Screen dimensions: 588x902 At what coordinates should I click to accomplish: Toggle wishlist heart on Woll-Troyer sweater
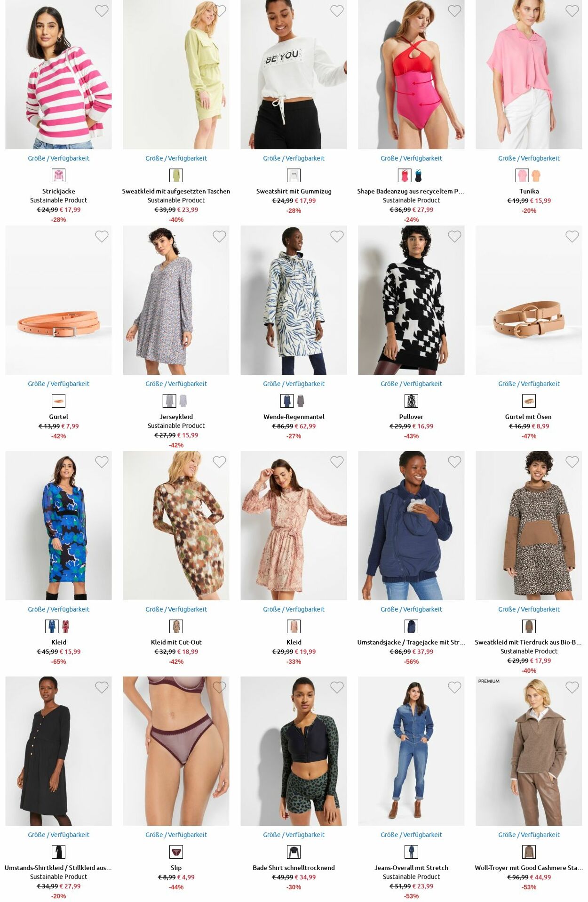coord(572,687)
